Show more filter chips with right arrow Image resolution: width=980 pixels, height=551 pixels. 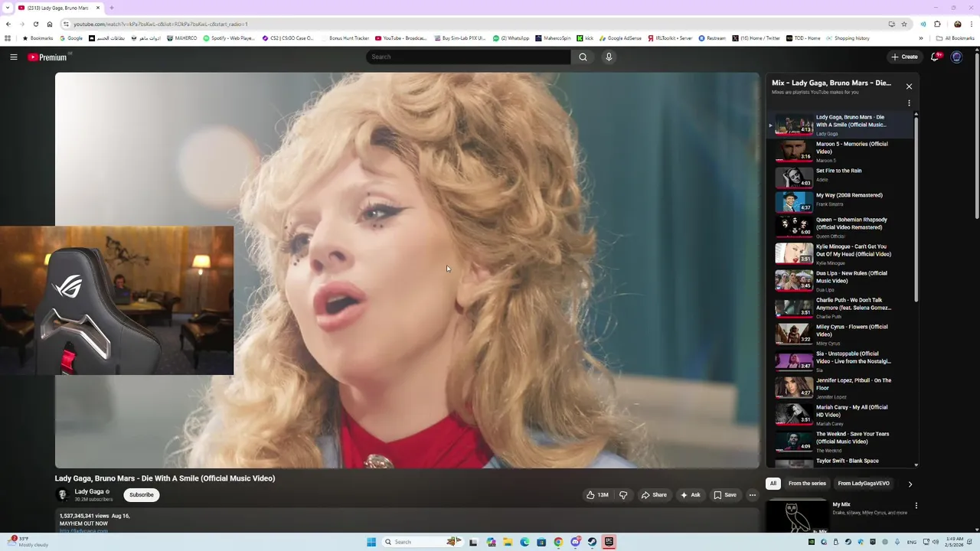click(x=910, y=484)
